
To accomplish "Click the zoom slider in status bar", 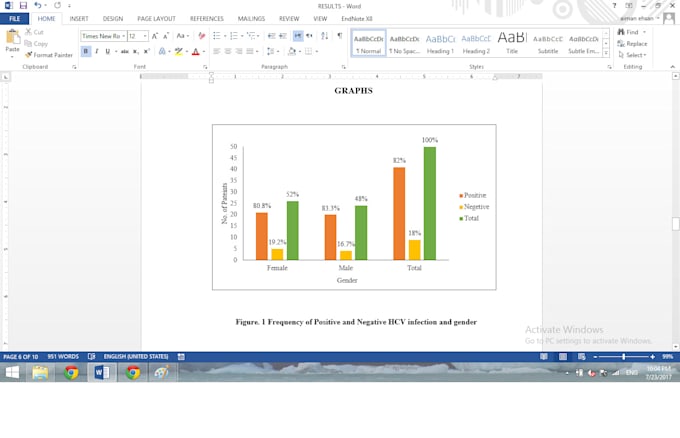I will [x=622, y=357].
